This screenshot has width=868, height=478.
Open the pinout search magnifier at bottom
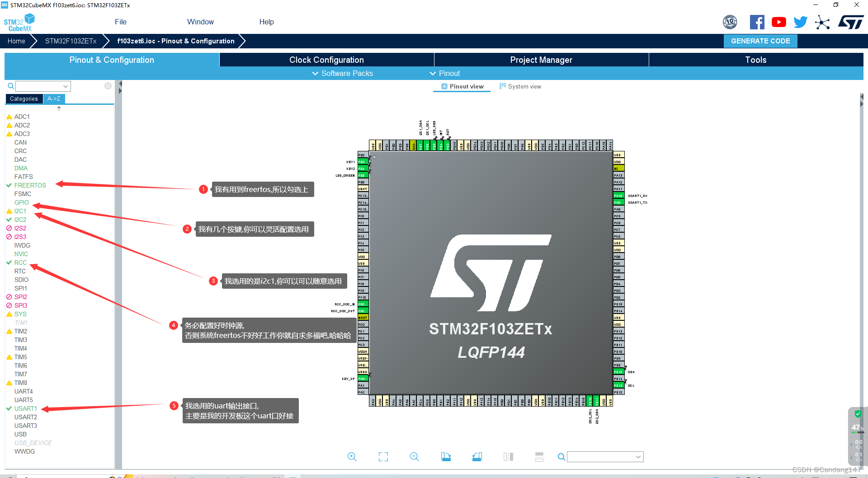coord(561,457)
